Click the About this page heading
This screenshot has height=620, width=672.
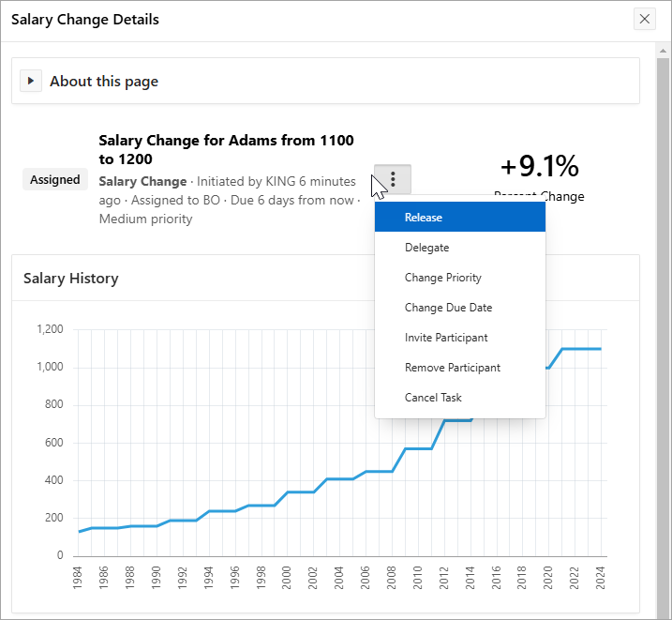tap(104, 82)
